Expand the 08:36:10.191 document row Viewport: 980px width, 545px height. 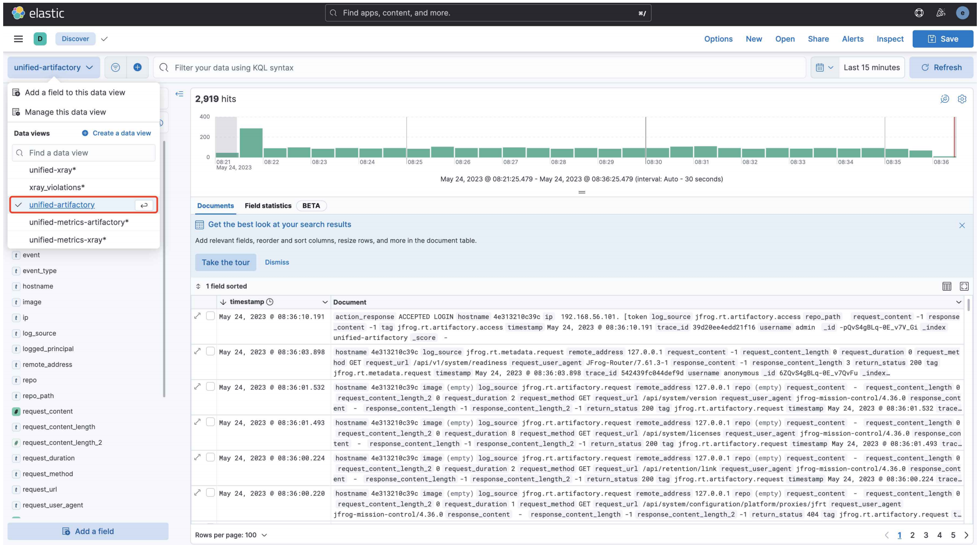[197, 316]
